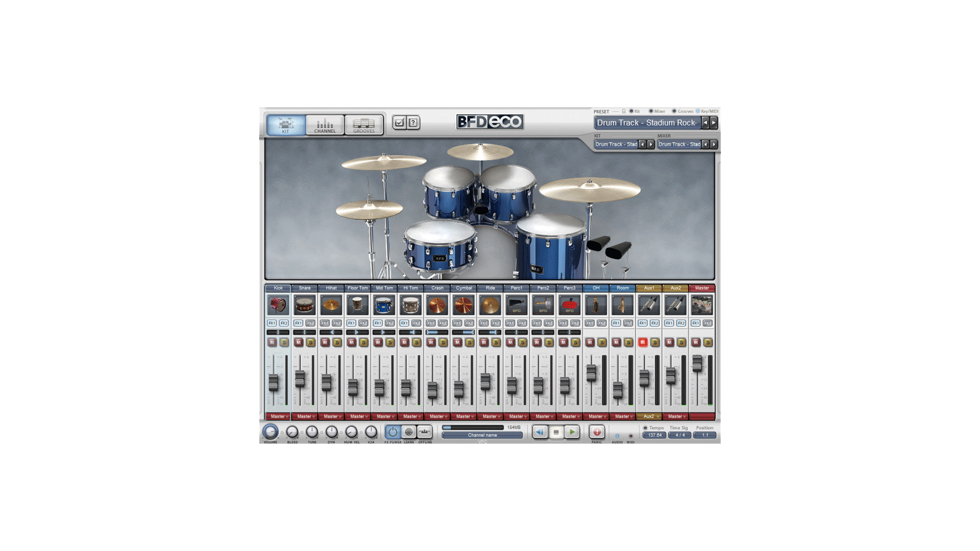The height and width of the screenshot is (551, 980).
Task: Click the play transport button
Action: click(x=572, y=432)
